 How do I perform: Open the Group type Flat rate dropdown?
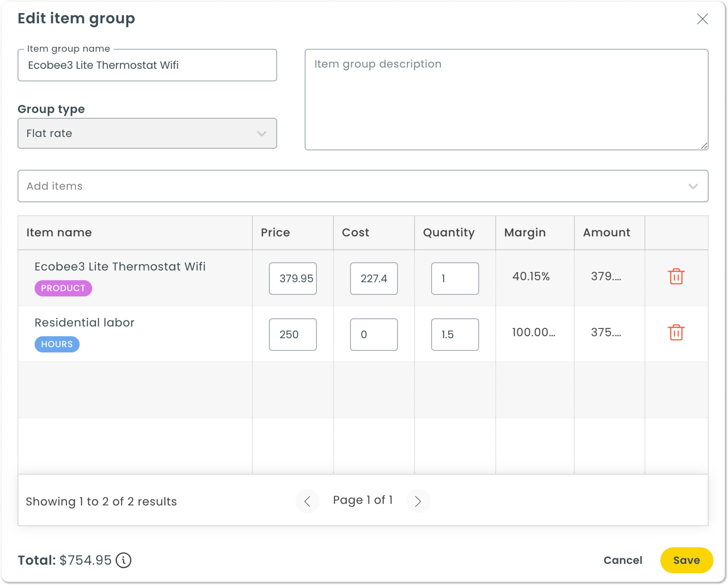(x=147, y=133)
